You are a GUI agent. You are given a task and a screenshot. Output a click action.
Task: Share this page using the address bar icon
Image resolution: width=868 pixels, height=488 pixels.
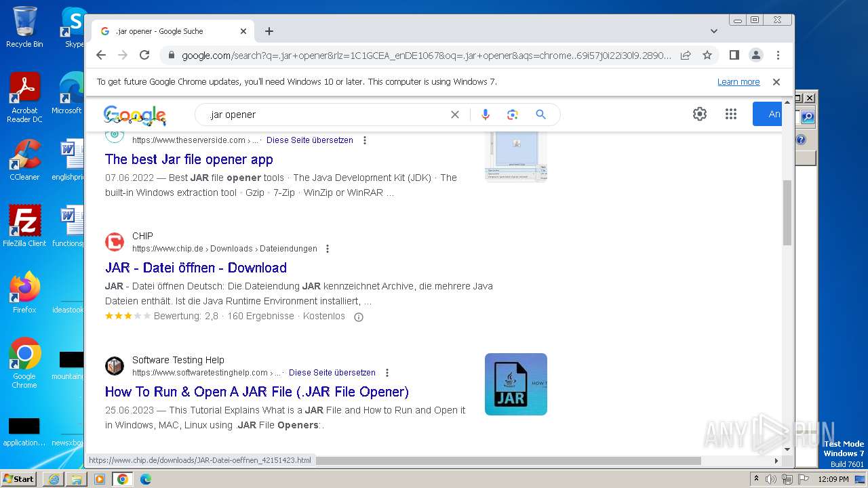click(686, 55)
